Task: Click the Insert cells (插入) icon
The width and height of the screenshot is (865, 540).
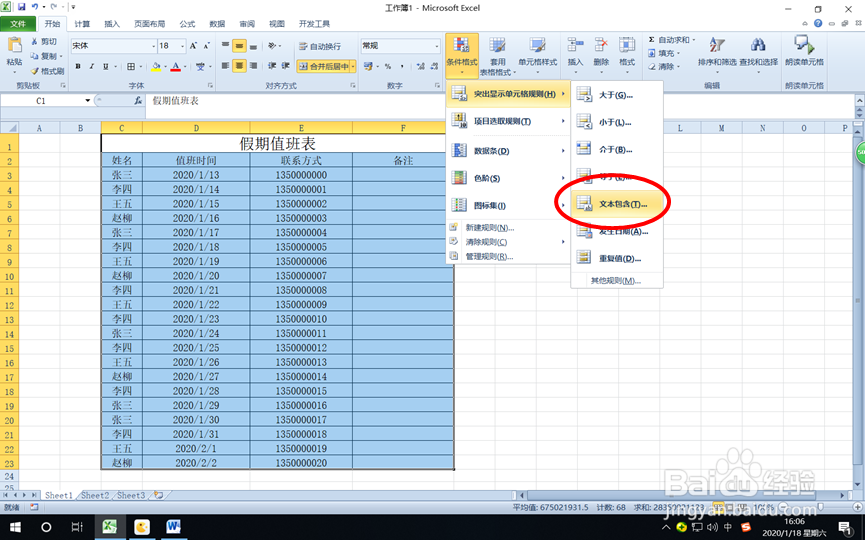Action: (575, 46)
